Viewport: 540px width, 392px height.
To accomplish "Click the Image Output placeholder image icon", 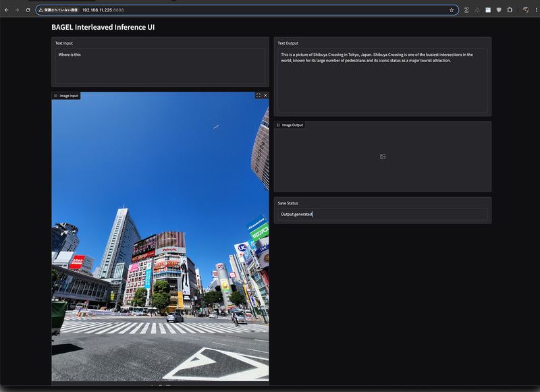I will click(383, 156).
